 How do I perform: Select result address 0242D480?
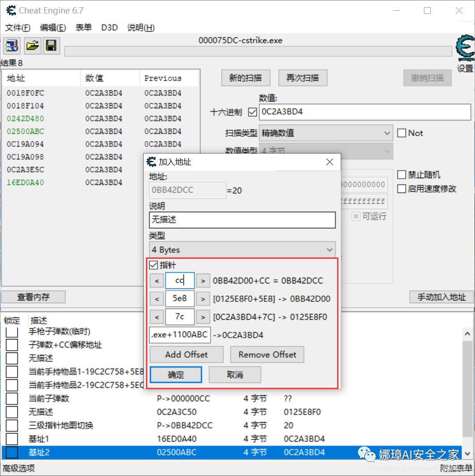coord(26,119)
